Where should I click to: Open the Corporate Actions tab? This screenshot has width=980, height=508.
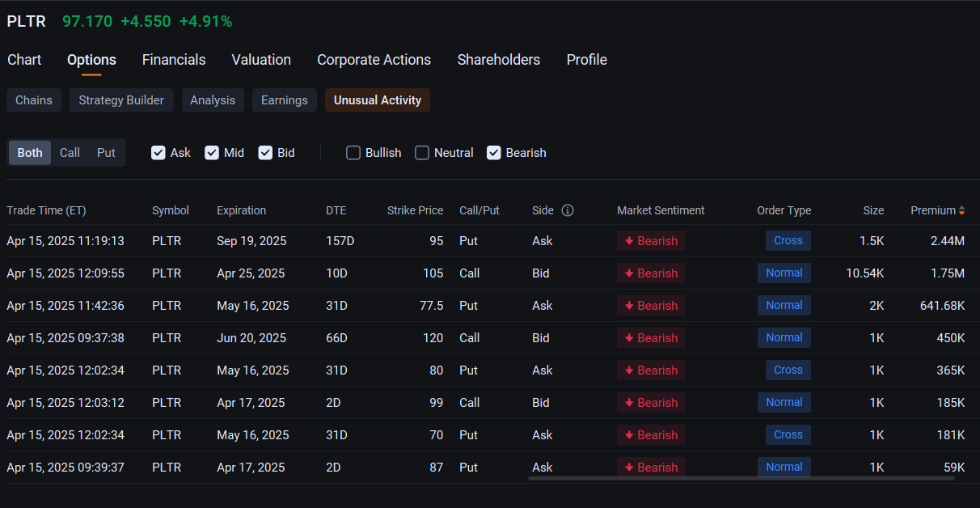(374, 60)
